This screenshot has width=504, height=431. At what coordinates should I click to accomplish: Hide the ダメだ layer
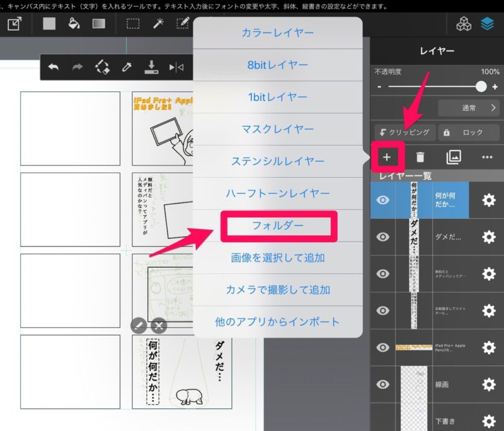click(x=382, y=237)
